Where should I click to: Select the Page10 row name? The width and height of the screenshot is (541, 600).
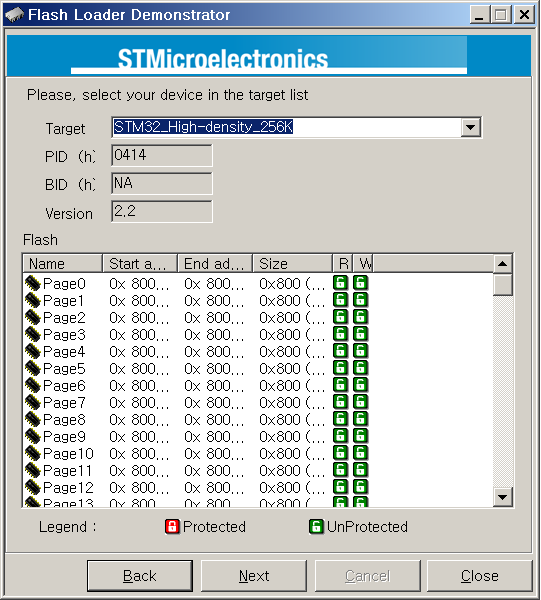tap(68, 453)
